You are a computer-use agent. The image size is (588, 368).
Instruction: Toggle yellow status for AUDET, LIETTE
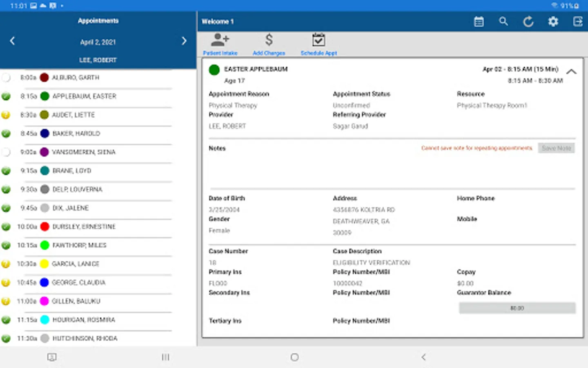[x=6, y=115]
